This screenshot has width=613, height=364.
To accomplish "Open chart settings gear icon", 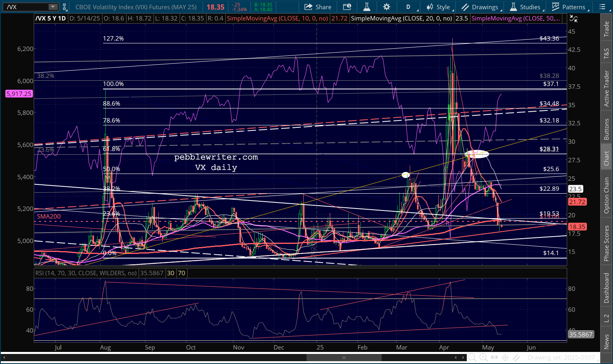I will coord(386,7).
